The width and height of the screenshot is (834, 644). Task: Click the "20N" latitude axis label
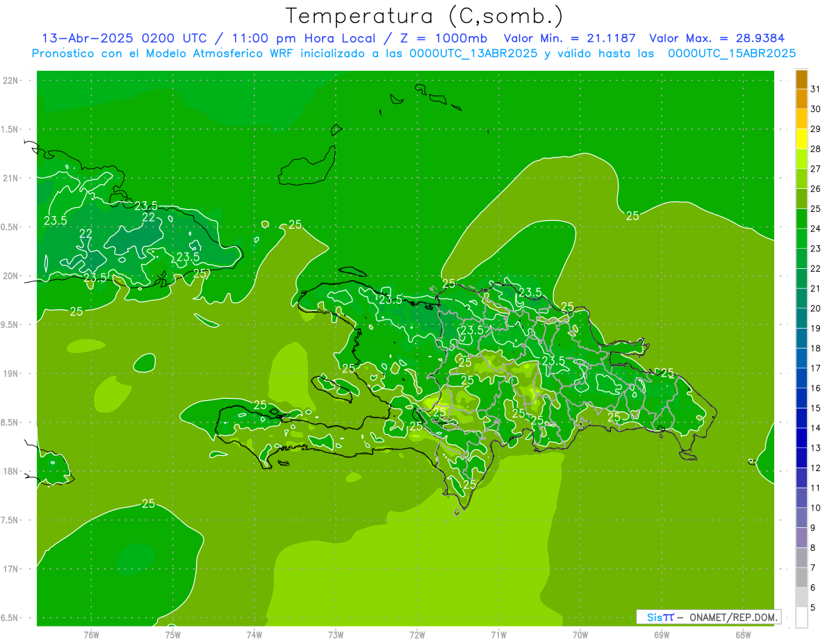coord(10,276)
